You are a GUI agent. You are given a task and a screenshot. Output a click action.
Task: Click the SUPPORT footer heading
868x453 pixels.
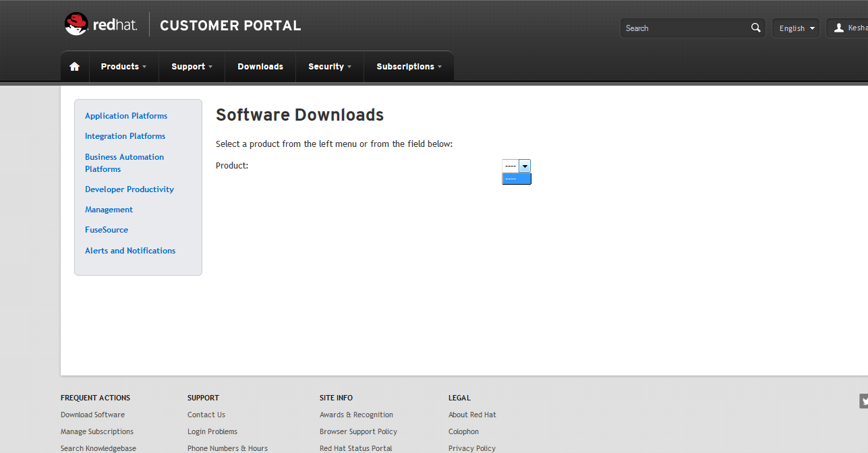[x=203, y=398]
